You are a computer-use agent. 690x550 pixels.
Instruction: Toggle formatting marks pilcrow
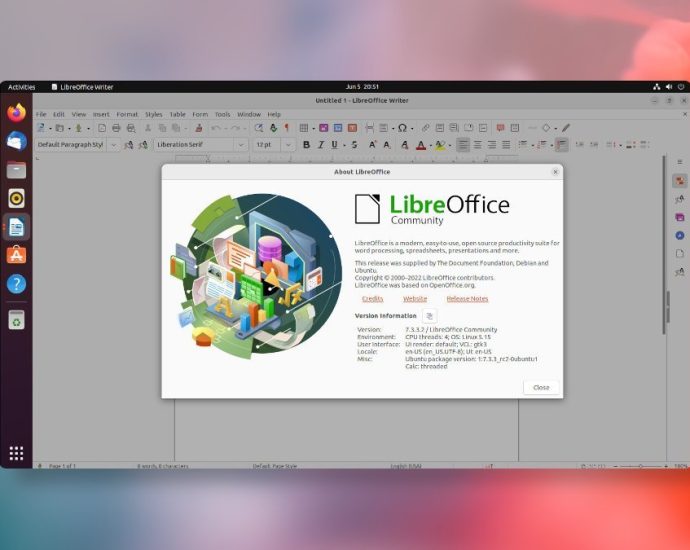[287, 128]
